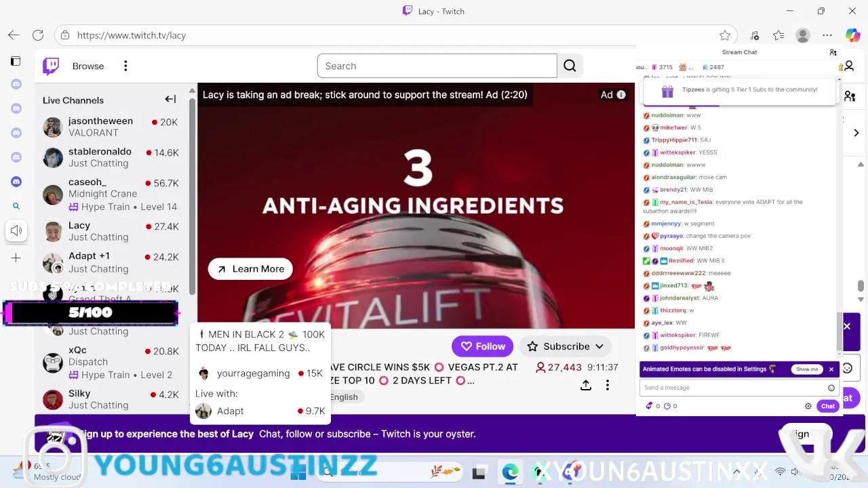The image size is (868, 488).
Task: Open the browser collections icon
Action: pyautogui.click(x=778, y=35)
